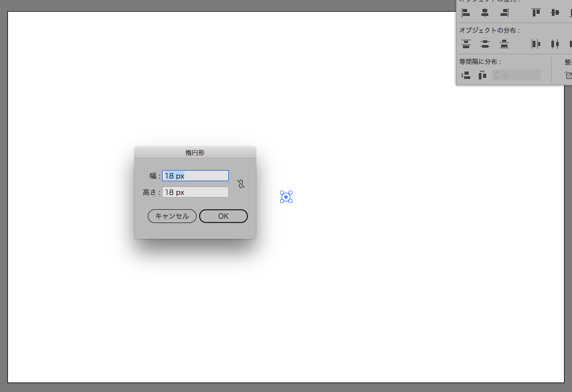Click vertical align center icon
Image resolution: width=572 pixels, height=392 pixels.
pos(555,13)
